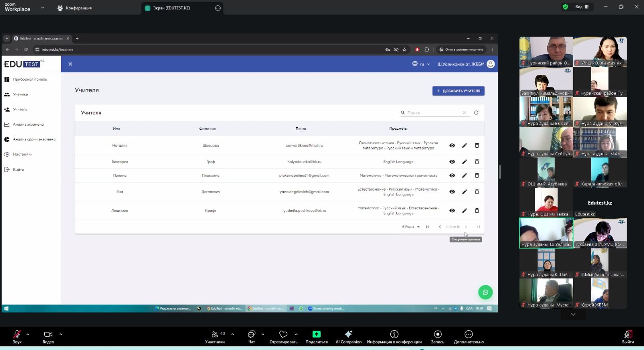The height and width of the screenshot is (350, 644).
Task: View details of Полина Плаксина via eye icon
Action: (x=452, y=176)
